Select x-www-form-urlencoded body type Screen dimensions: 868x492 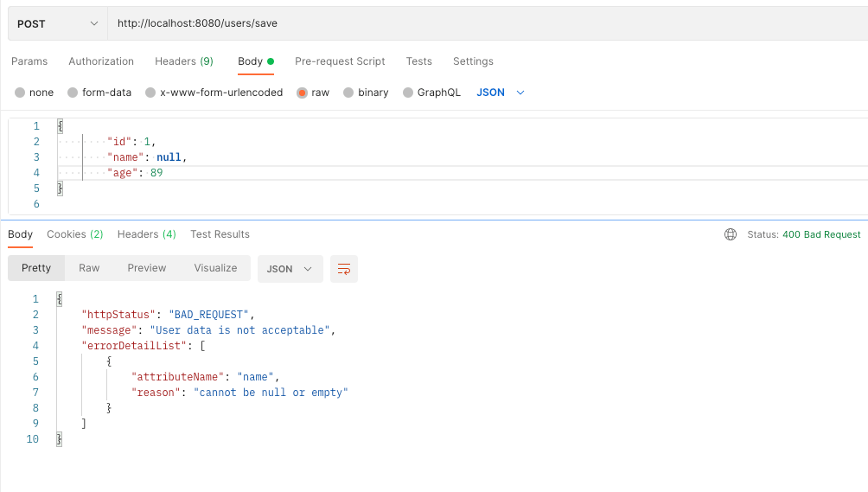pos(214,93)
